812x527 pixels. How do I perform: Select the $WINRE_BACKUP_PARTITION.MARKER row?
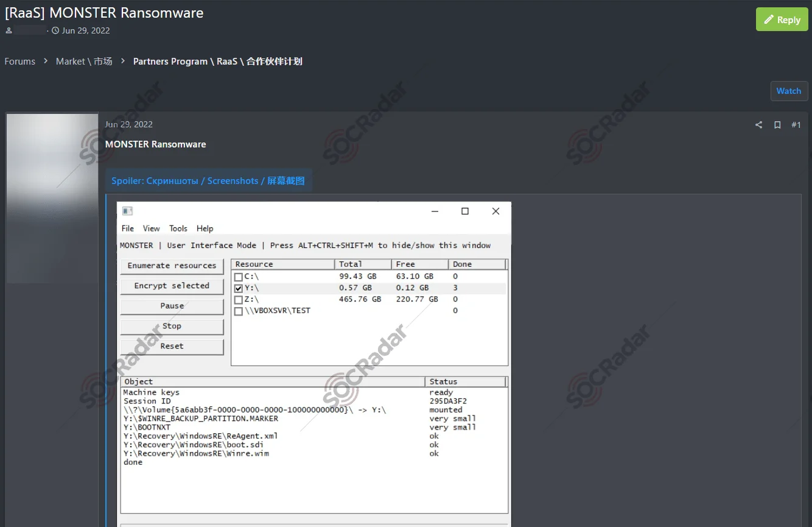(314, 419)
